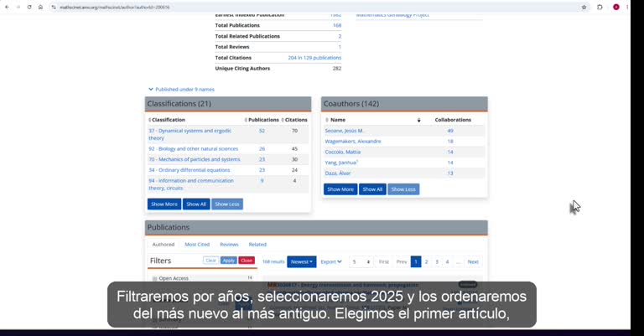Go to browser home icon
This screenshot has height=336, width=644.
[x=40, y=7]
